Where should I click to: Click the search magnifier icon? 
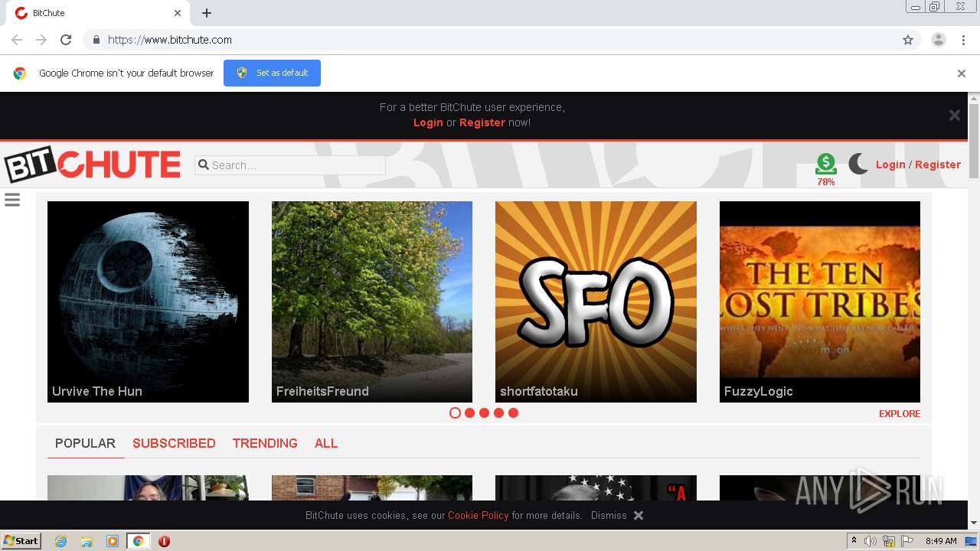click(x=203, y=165)
